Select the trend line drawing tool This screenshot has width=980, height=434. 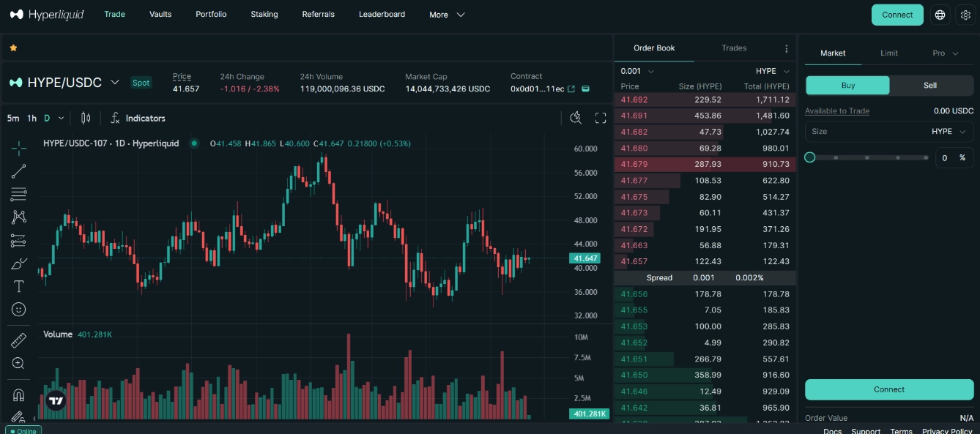tap(18, 171)
